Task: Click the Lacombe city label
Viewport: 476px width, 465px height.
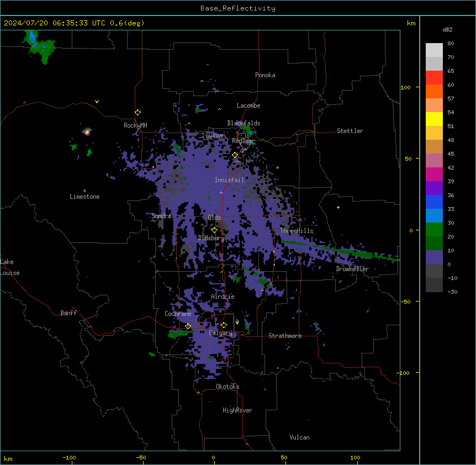Action: click(248, 105)
